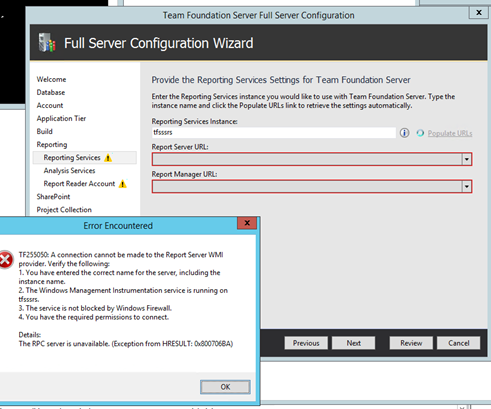
Task: Click the Cancel button
Action: coord(459,343)
